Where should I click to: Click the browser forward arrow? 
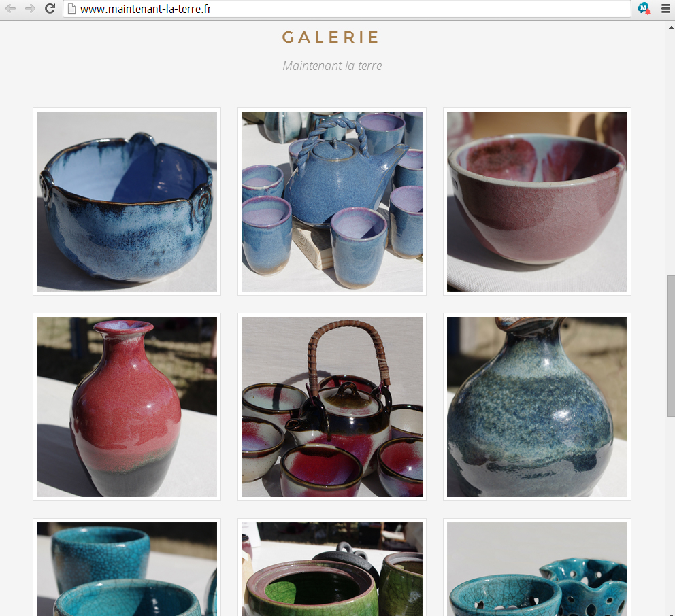30,9
